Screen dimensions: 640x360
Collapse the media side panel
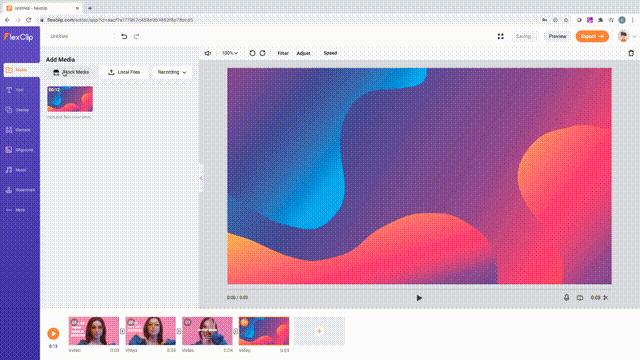pyautogui.click(x=201, y=178)
